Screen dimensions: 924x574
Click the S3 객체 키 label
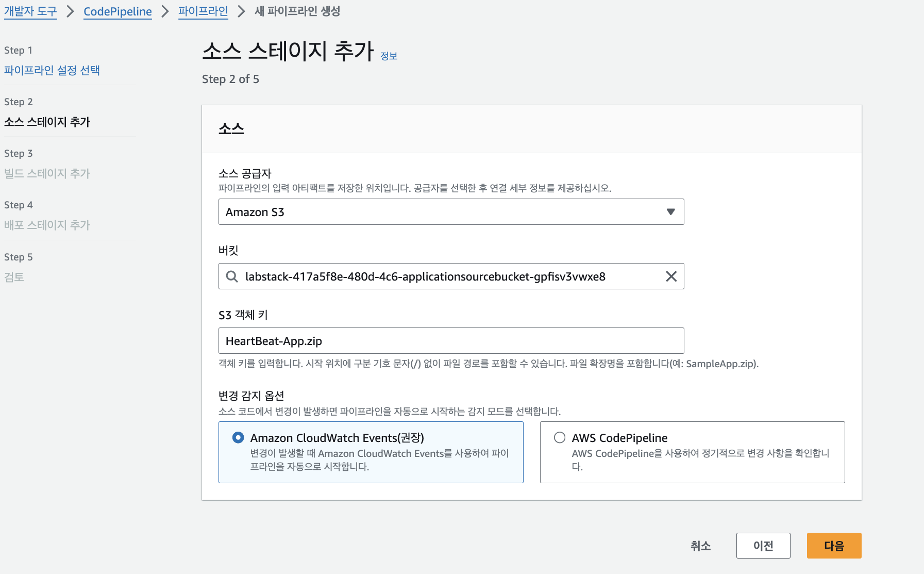[x=243, y=315]
